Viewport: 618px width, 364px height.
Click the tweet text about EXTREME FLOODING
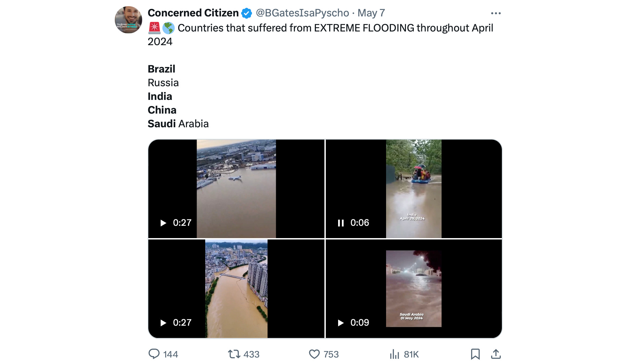pos(335,28)
